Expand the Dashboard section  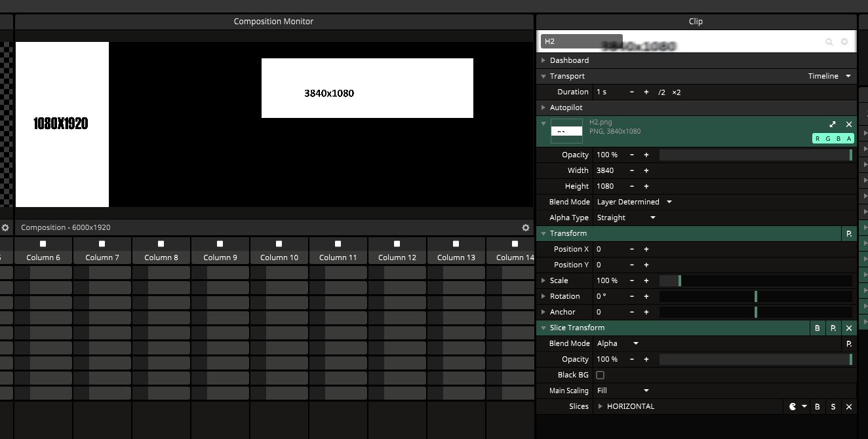569,60
